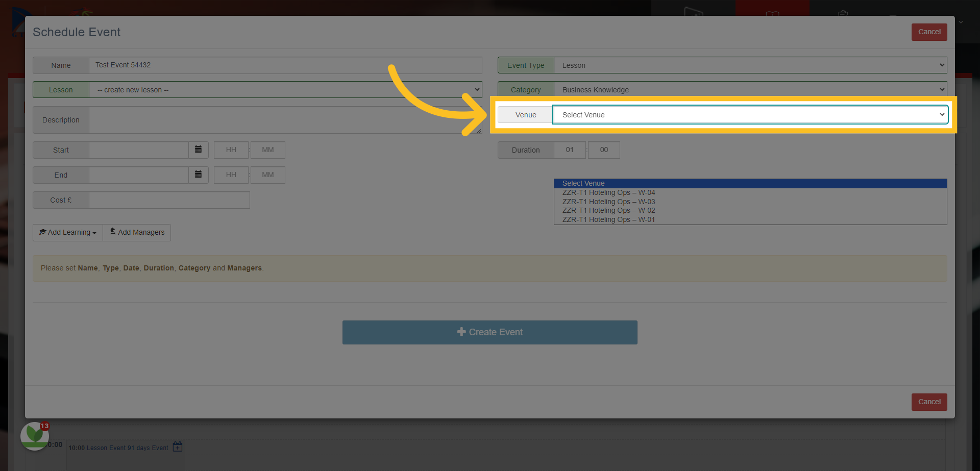
Task: Click the green leaf chat widget icon
Action: click(x=35, y=436)
